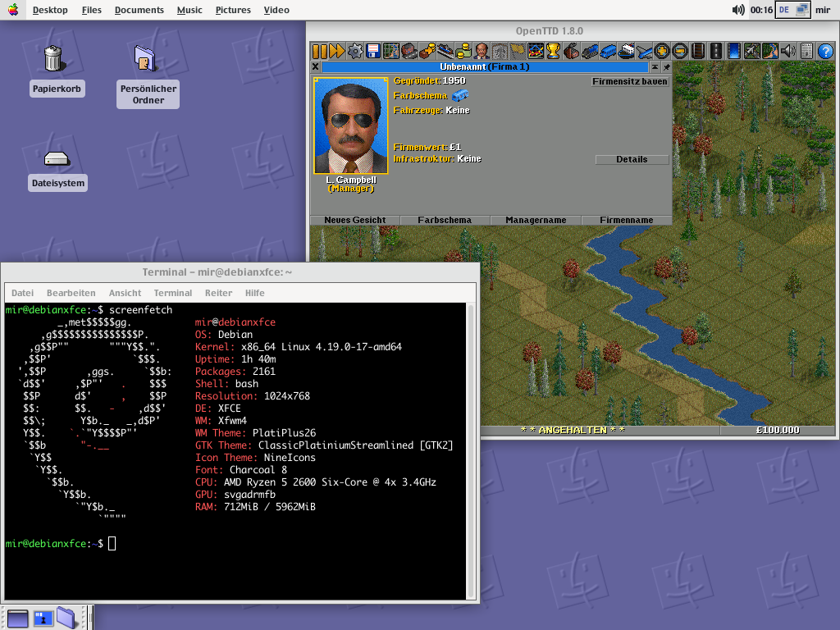Viewport: 840px width, 630px height.
Task: Open the Documents menu in top panel
Action: coord(139,10)
